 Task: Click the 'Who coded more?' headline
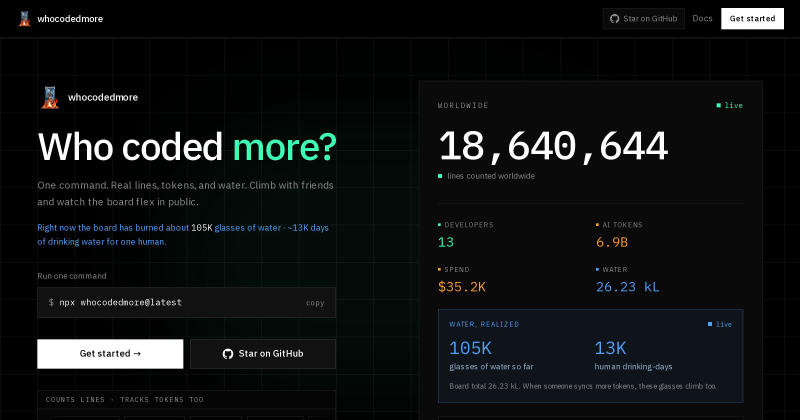(187, 147)
